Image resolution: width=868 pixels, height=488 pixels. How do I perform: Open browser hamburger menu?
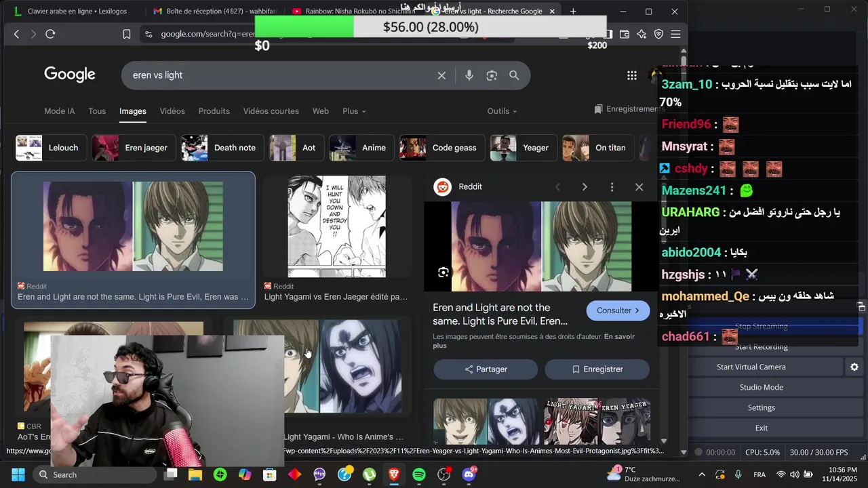point(675,34)
